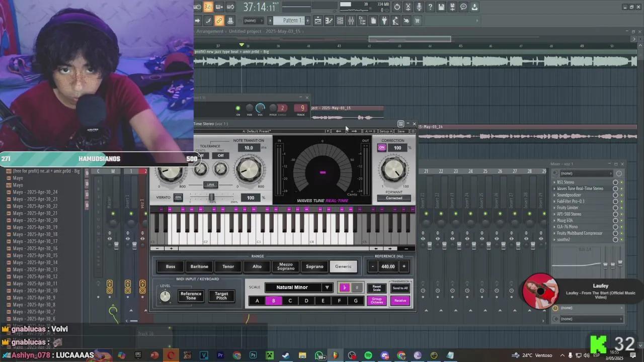Click the microphone recording icon
Screen dimensions: 644x362
tap(419, 7)
